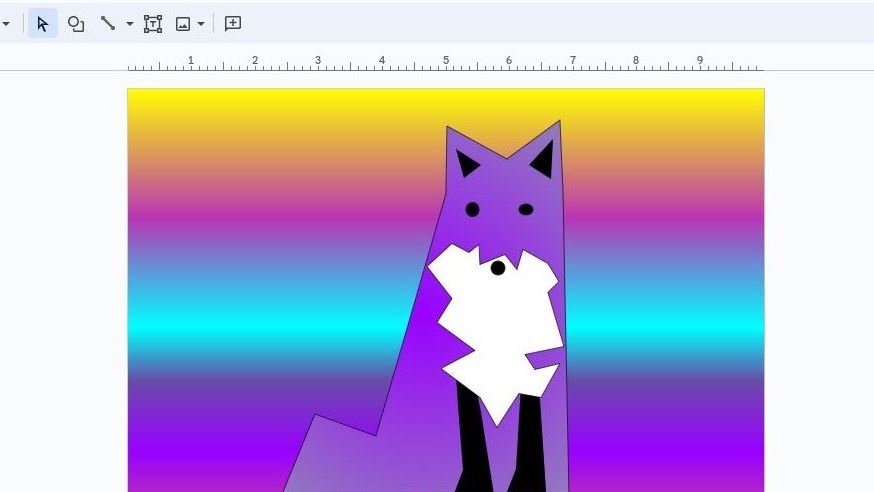Select the fox's left black ear triangle
Screen dimensions: 874x492
pos(466,164)
